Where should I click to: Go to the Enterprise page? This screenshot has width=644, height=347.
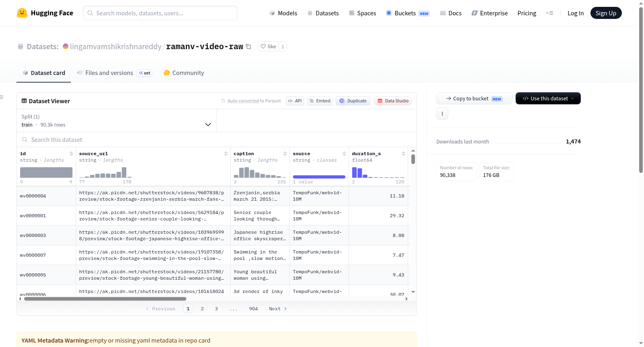coord(489,13)
